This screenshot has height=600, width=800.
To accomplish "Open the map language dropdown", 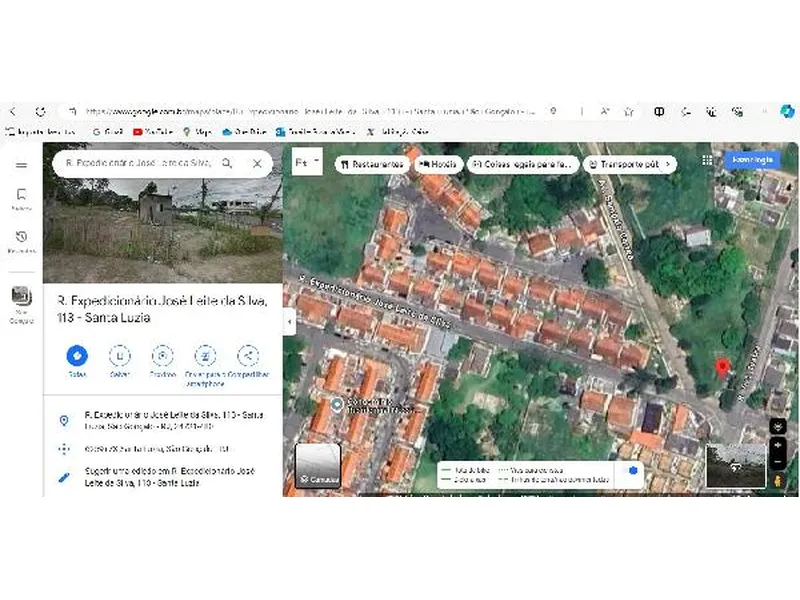I will tap(301, 162).
